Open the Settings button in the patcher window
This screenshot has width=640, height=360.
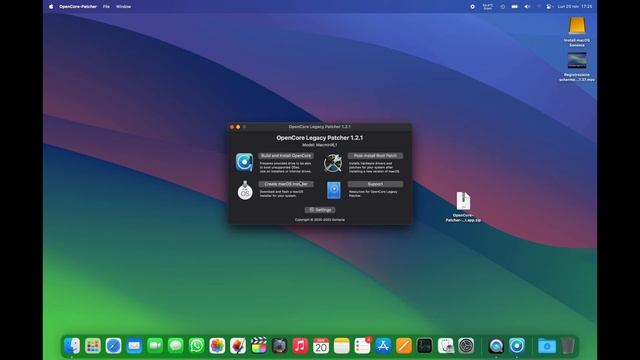(320, 210)
